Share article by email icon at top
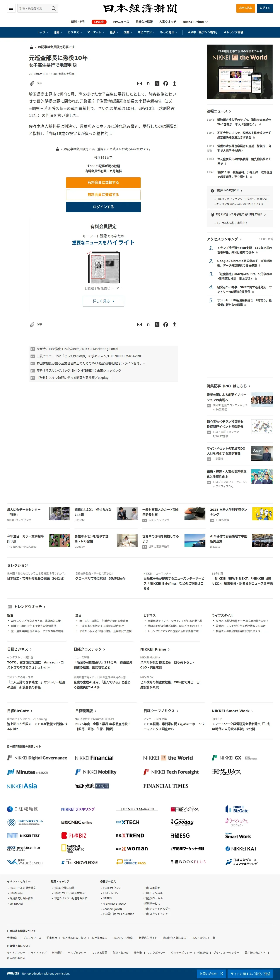The image size is (280, 980). click(x=139, y=83)
